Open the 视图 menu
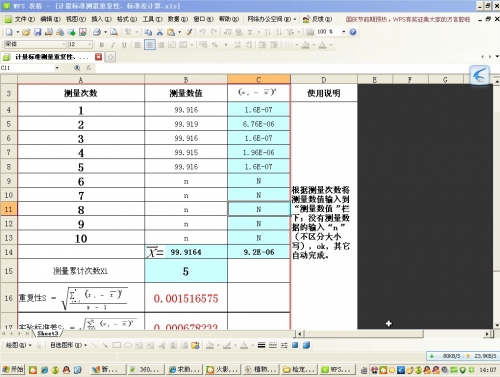Viewport: 500px width, 377px height. 76,19
